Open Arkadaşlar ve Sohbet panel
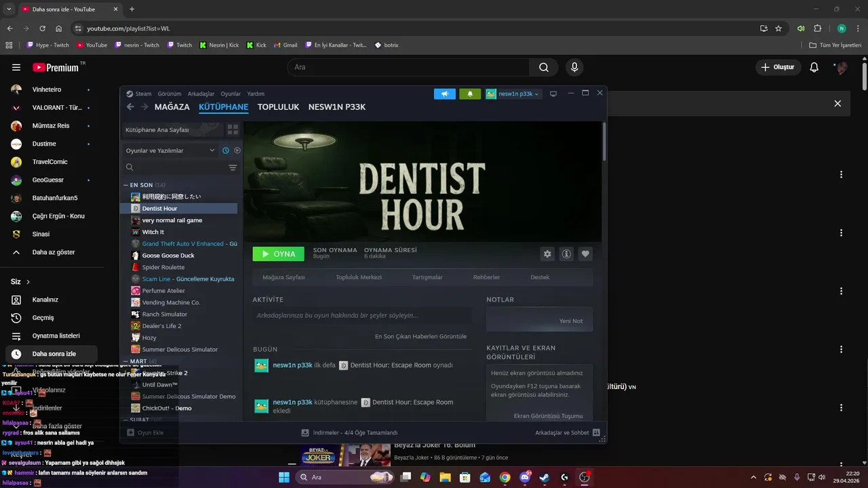868x488 pixels. coord(568,432)
